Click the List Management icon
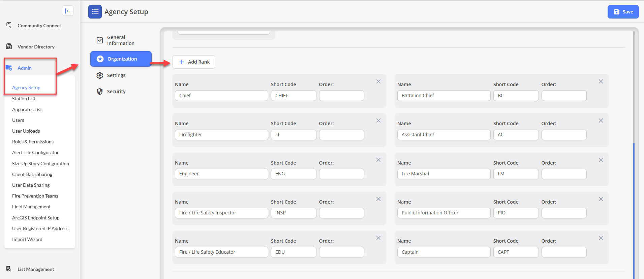This screenshot has width=644, height=279. 9,269
